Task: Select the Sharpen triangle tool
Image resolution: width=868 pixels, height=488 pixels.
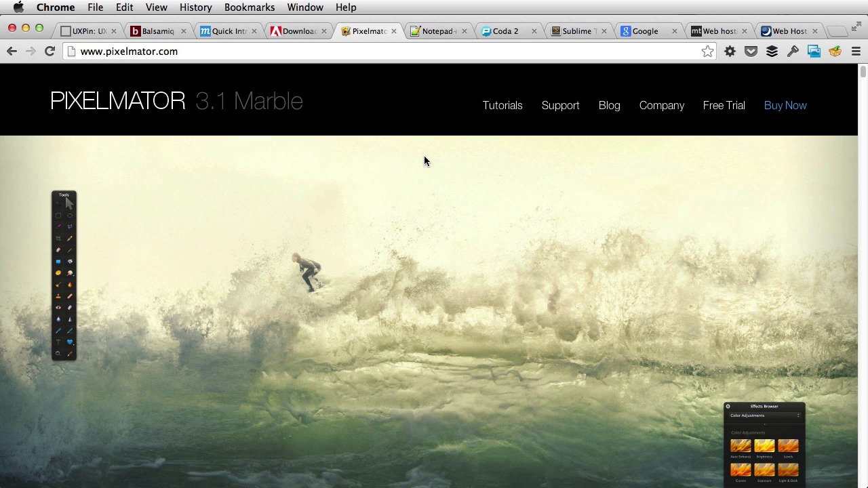Action: coord(70,319)
